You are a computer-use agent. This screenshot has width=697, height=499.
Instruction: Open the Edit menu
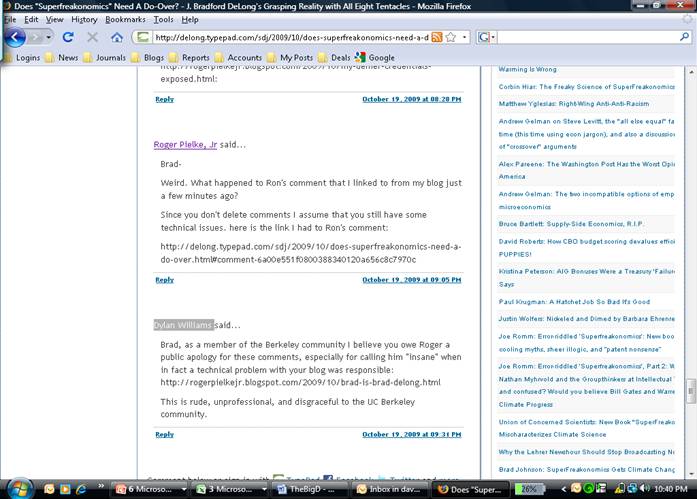pyautogui.click(x=31, y=20)
